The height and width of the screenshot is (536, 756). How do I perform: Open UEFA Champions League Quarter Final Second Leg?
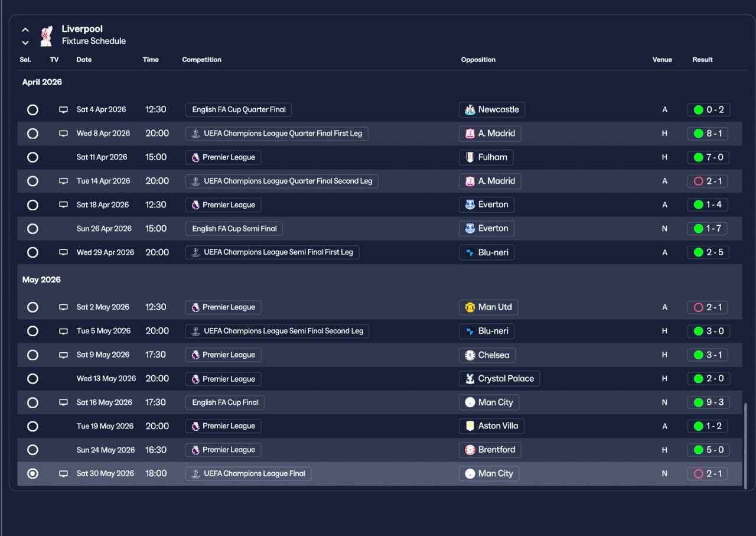pos(282,181)
